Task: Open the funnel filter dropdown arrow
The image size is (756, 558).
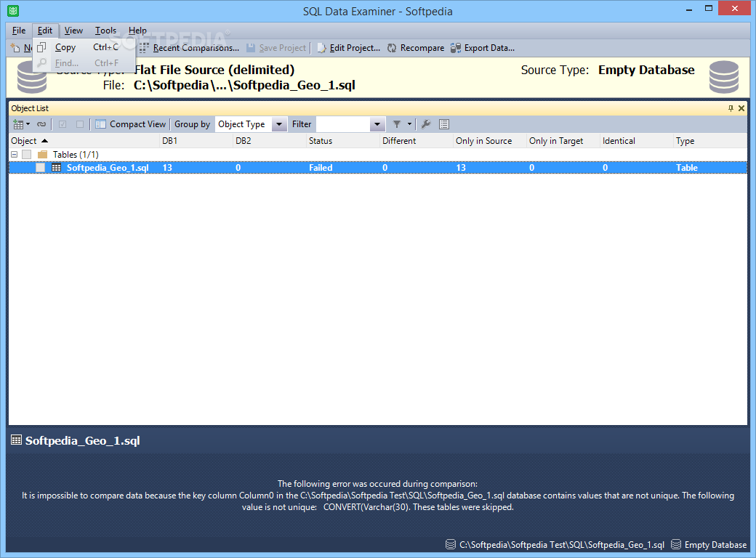Action: point(409,124)
